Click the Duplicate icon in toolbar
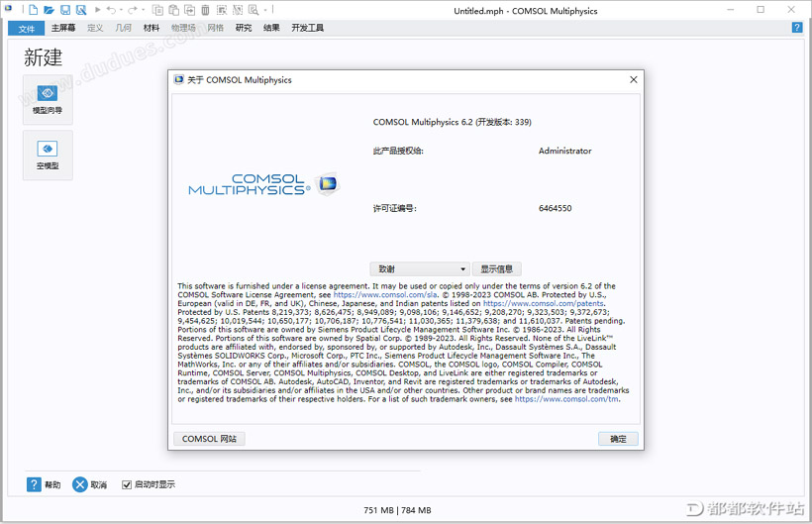 189,10
